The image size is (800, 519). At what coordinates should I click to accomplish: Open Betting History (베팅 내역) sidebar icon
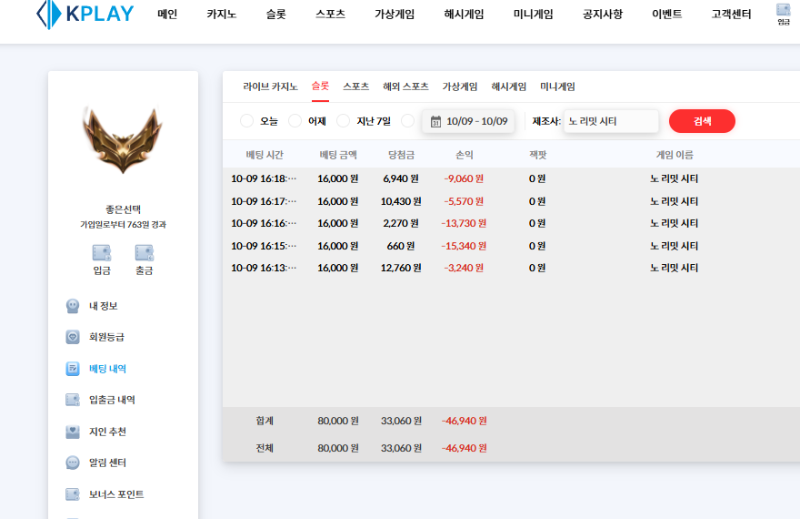(x=73, y=369)
